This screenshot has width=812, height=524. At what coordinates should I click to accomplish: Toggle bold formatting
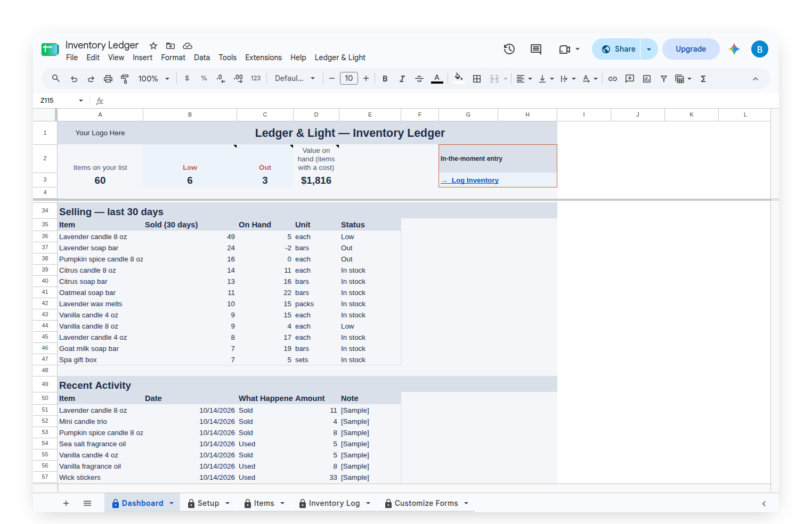[x=385, y=79]
